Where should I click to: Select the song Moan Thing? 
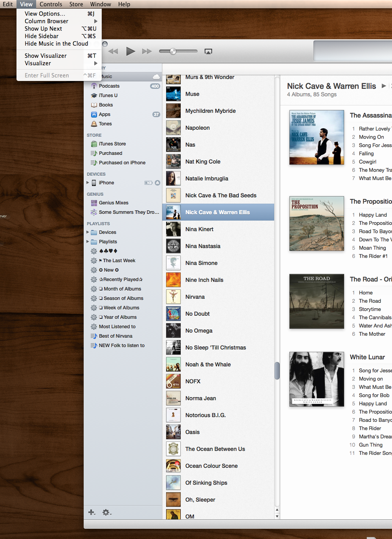(x=372, y=248)
